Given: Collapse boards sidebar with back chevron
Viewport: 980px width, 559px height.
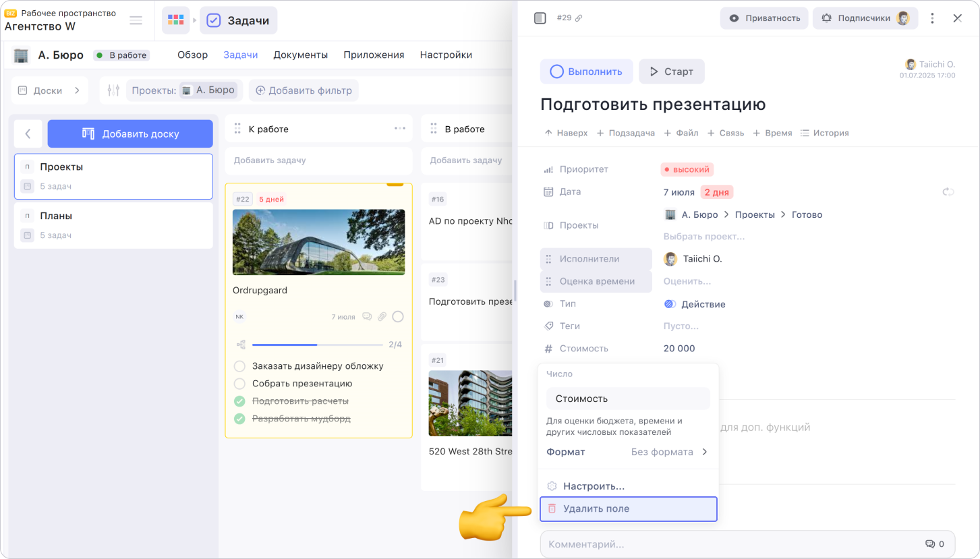Looking at the screenshot, I should (x=28, y=134).
